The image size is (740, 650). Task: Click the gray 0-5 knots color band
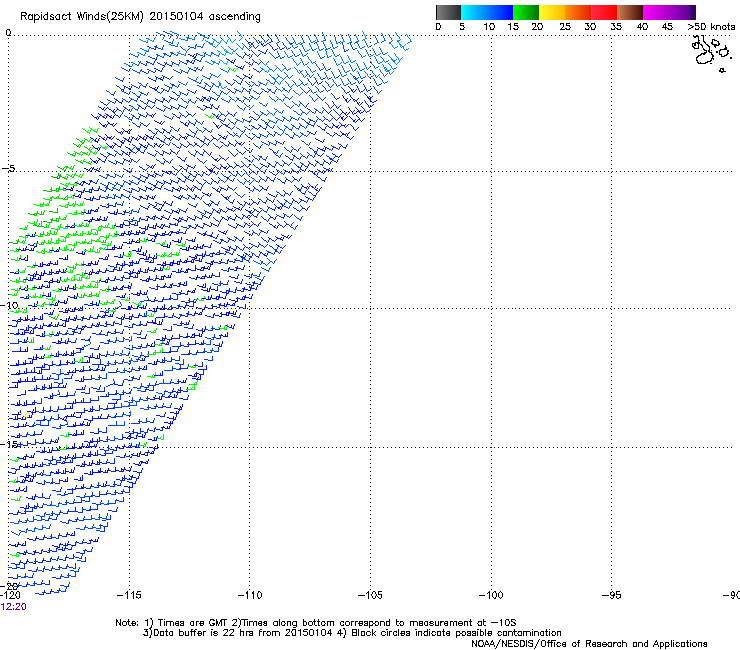tap(448, 12)
